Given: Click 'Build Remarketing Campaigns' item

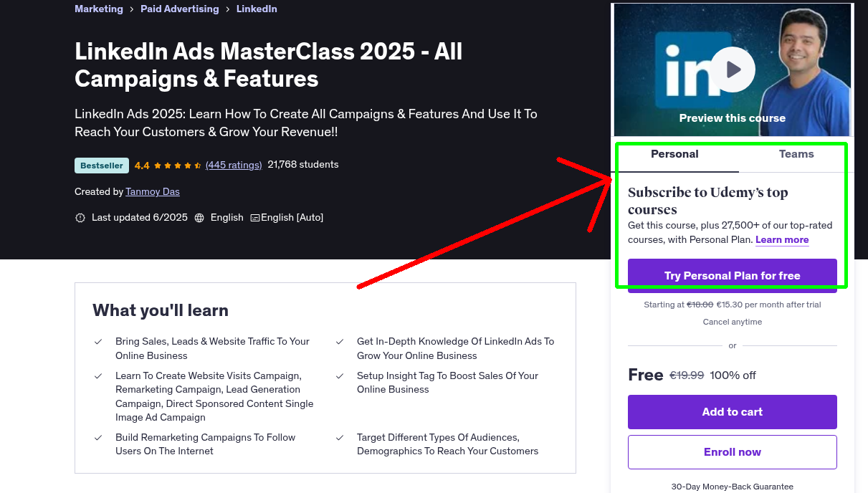Looking at the screenshot, I should pyautogui.click(x=206, y=444).
